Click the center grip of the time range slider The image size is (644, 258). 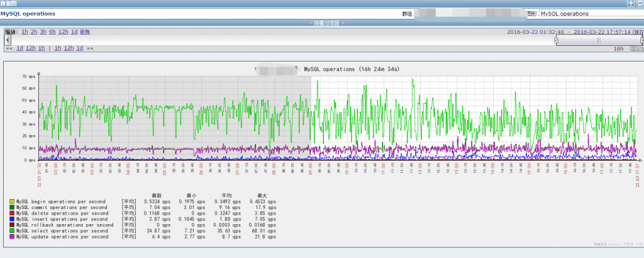pos(599,40)
